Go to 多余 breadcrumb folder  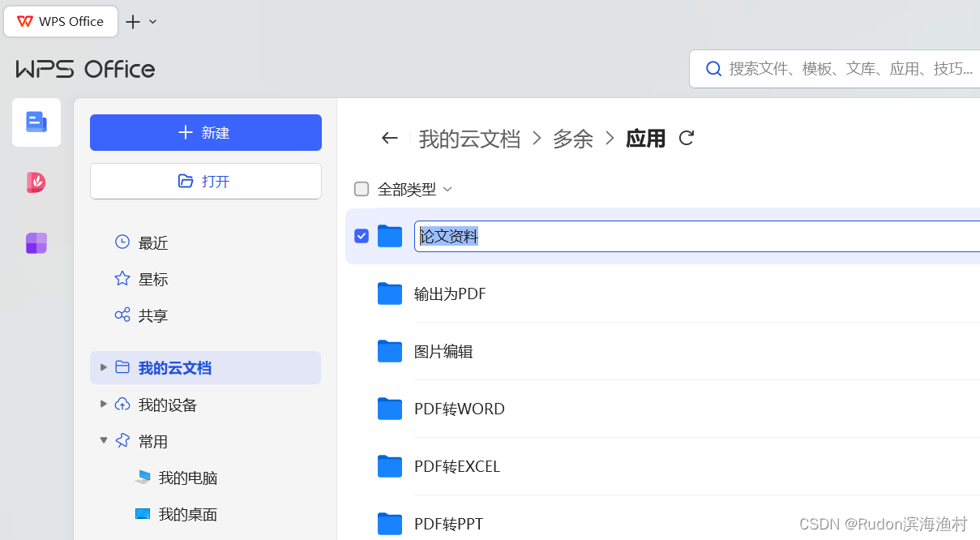click(573, 139)
